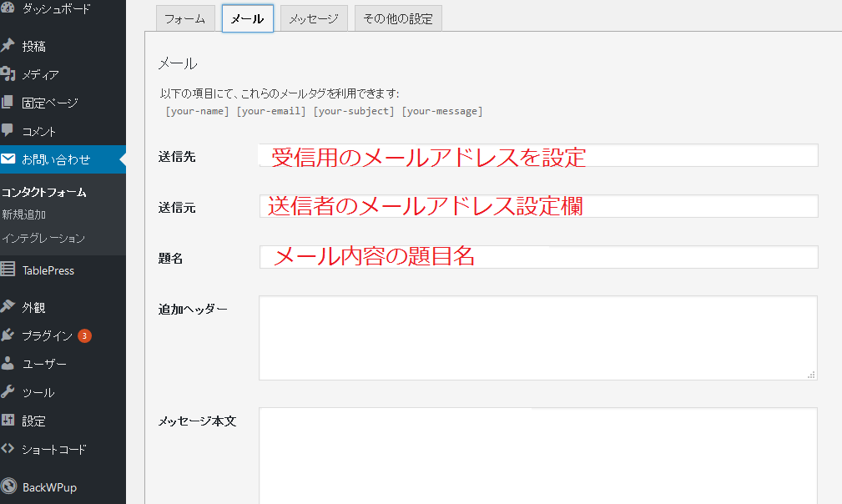Click the envelope icon for Contact

coord(8,159)
